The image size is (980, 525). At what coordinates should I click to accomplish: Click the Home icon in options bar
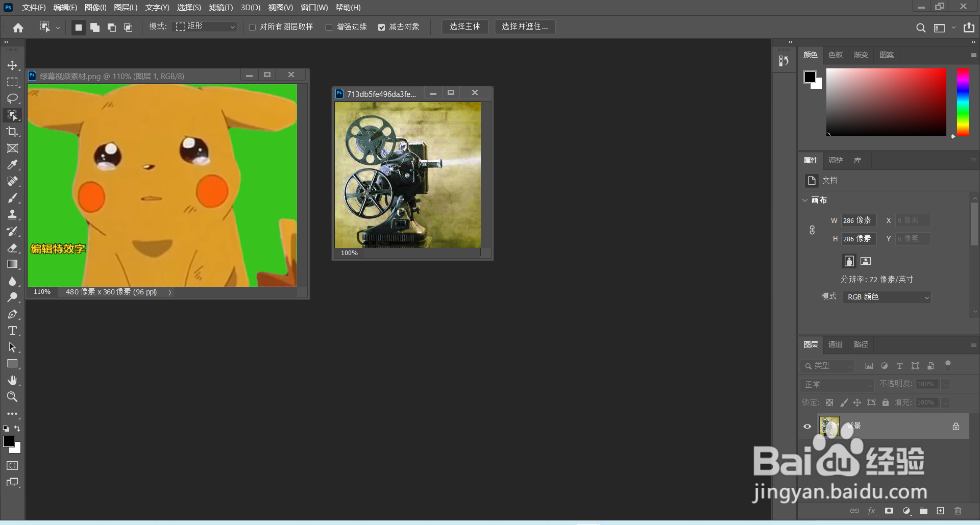pyautogui.click(x=18, y=28)
